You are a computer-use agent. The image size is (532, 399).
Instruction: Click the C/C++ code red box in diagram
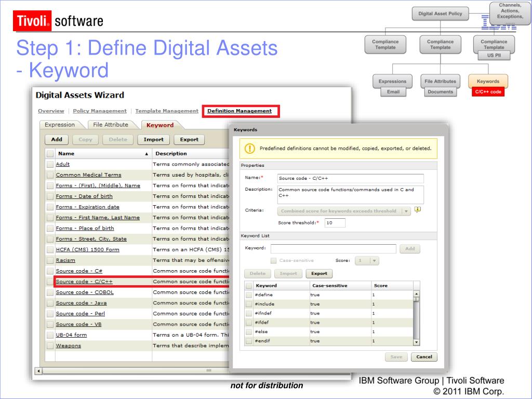488,91
